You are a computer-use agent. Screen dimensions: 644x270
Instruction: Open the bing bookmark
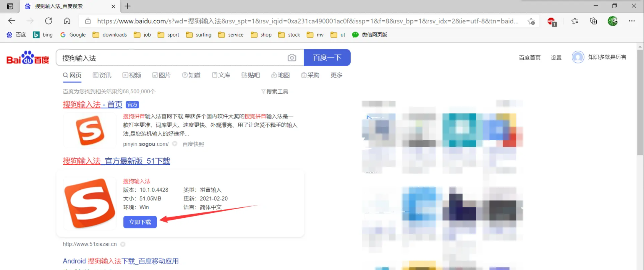point(43,35)
